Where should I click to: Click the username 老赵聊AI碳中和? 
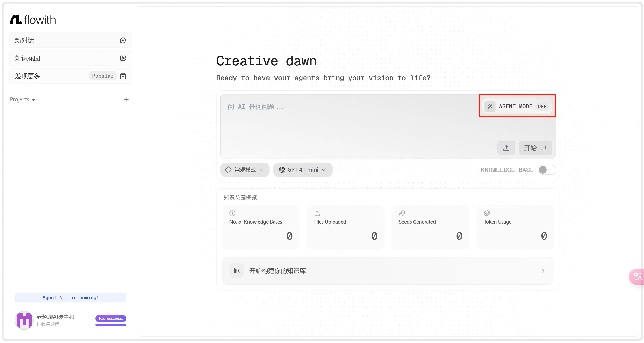pos(56,317)
